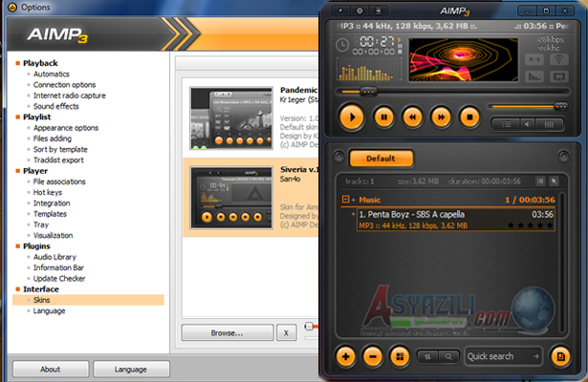Mute sound with the speaker icon

[528, 124]
